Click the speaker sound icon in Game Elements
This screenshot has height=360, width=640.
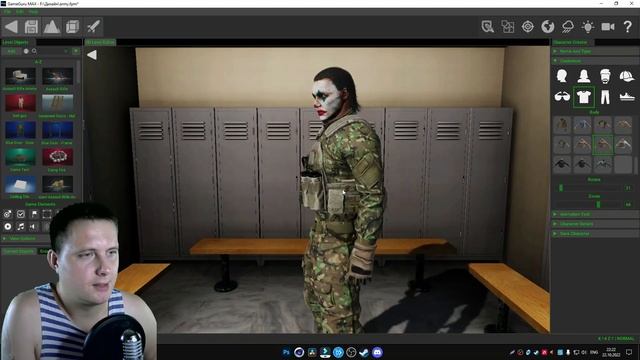point(33,226)
